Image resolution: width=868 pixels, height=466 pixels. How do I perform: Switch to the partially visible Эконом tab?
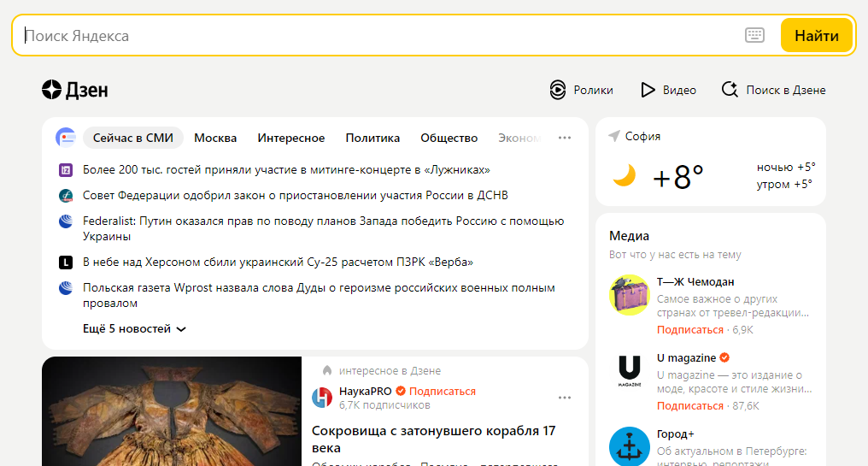[519, 138]
